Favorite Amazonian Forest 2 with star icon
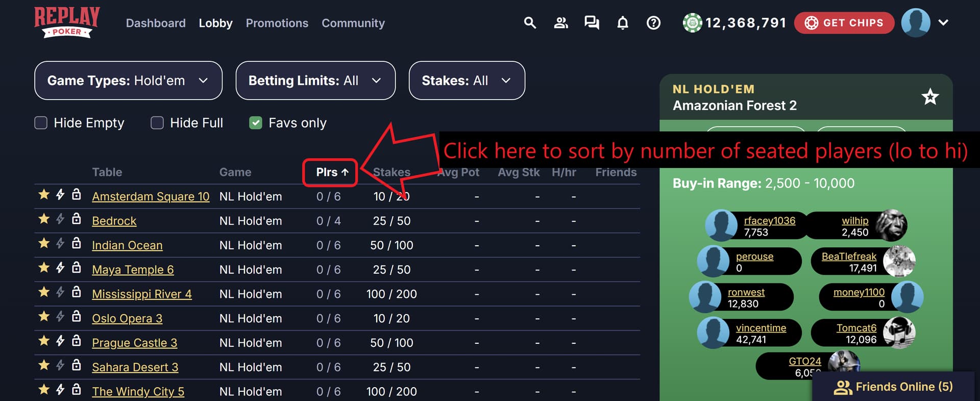 (930, 97)
